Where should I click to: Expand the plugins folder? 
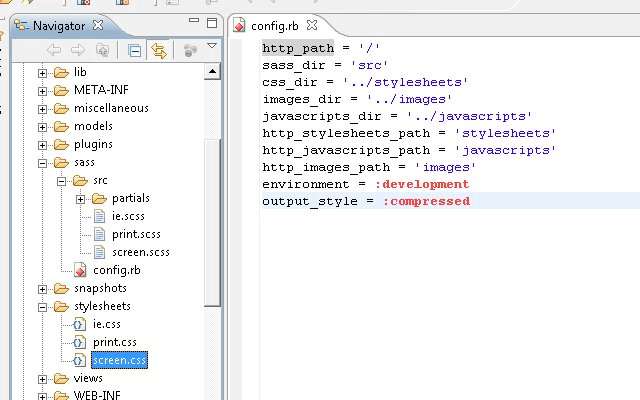(x=42, y=145)
